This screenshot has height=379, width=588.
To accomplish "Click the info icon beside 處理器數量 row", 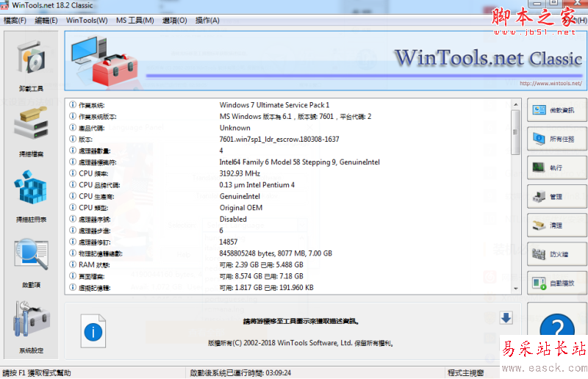I will point(73,151).
